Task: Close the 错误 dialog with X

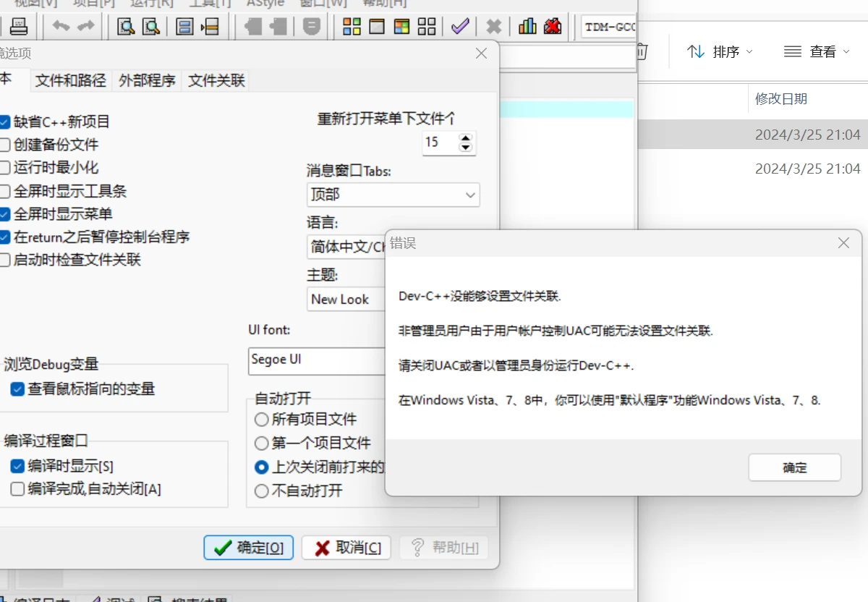Action: [843, 243]
